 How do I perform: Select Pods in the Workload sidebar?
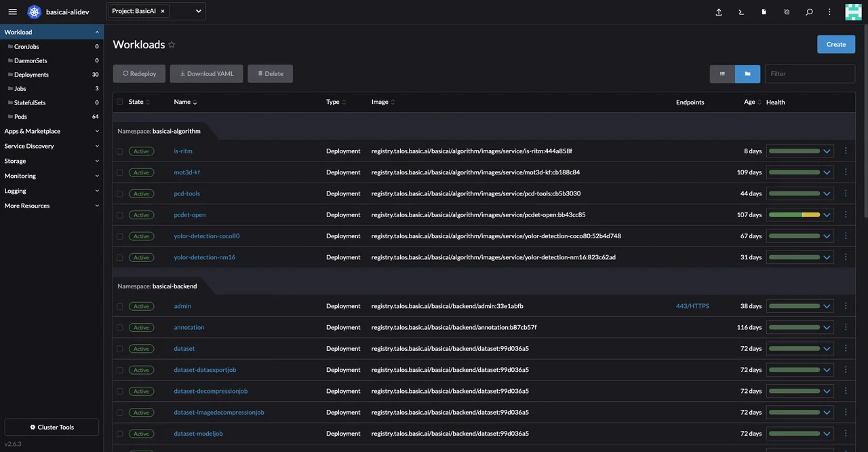[x=20, y=117]
